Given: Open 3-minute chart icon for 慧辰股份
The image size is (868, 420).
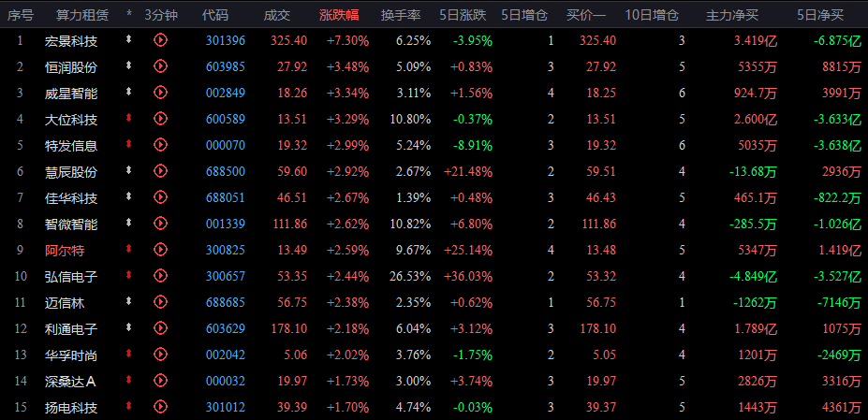Looking at the screenshot, I should coord(160,171).
